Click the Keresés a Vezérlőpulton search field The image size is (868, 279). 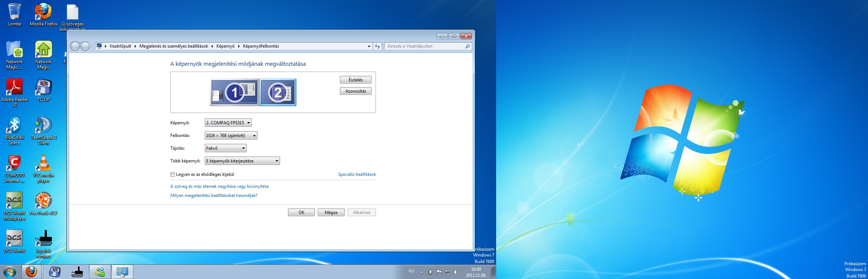tap(428, 46)
